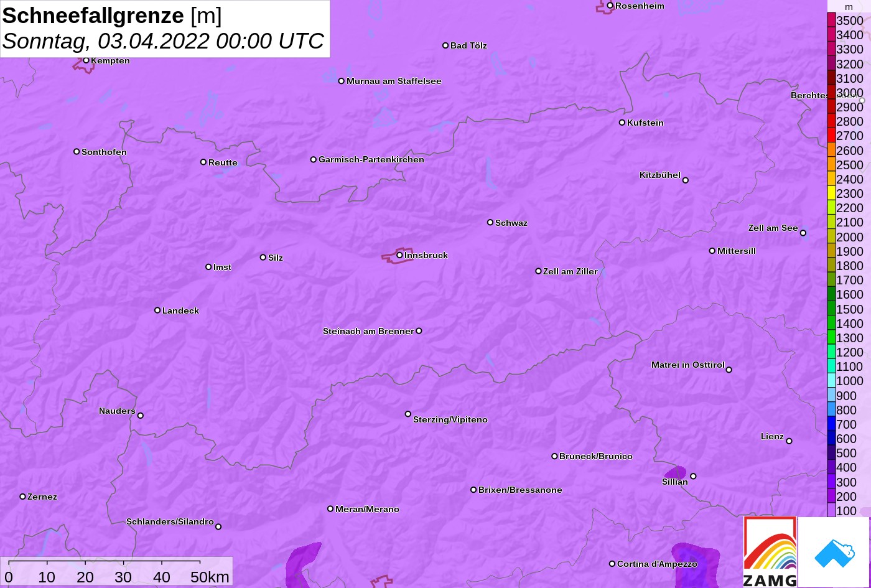Click the Lienz map marker
This screenshot has width=871, height=588.
(789, 441)
